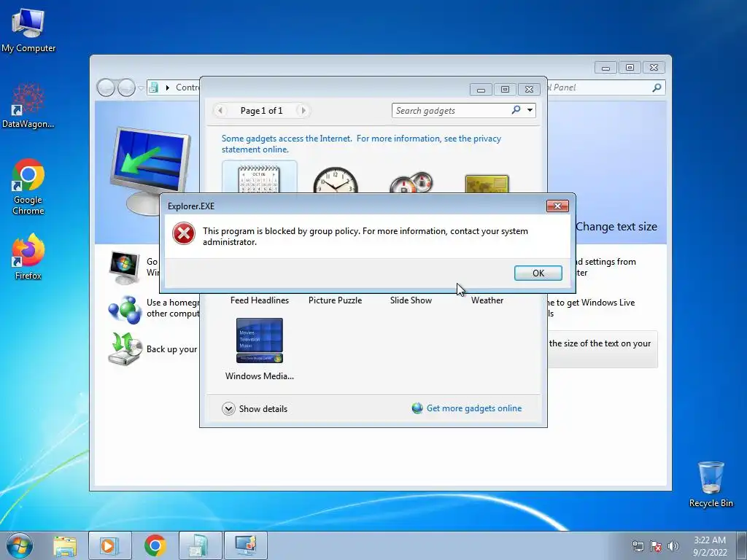Click OK in the Explorer.EXE error dialog
Screen dimensions: 747x560
click(538, 273)
